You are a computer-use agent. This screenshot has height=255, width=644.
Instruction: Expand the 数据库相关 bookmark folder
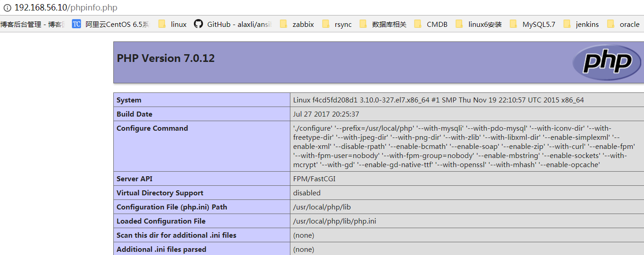pyautogui.click(x=383, y=25)
